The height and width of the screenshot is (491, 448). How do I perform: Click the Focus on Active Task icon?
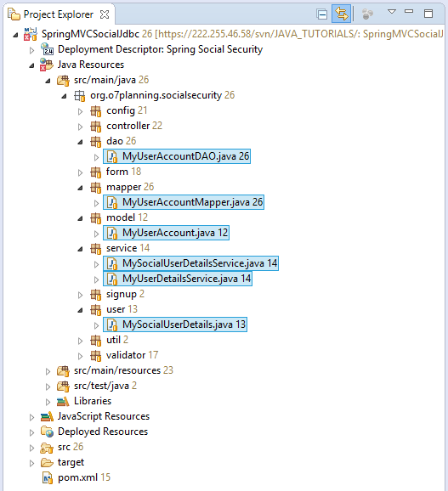coord(367,14)
